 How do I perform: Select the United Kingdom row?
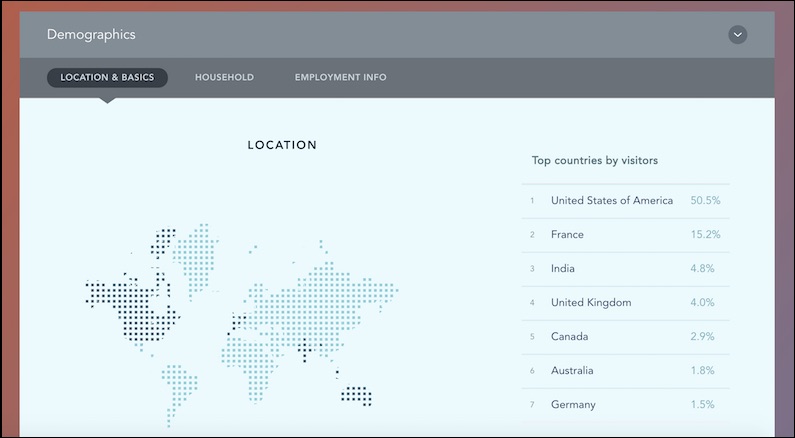590,303
